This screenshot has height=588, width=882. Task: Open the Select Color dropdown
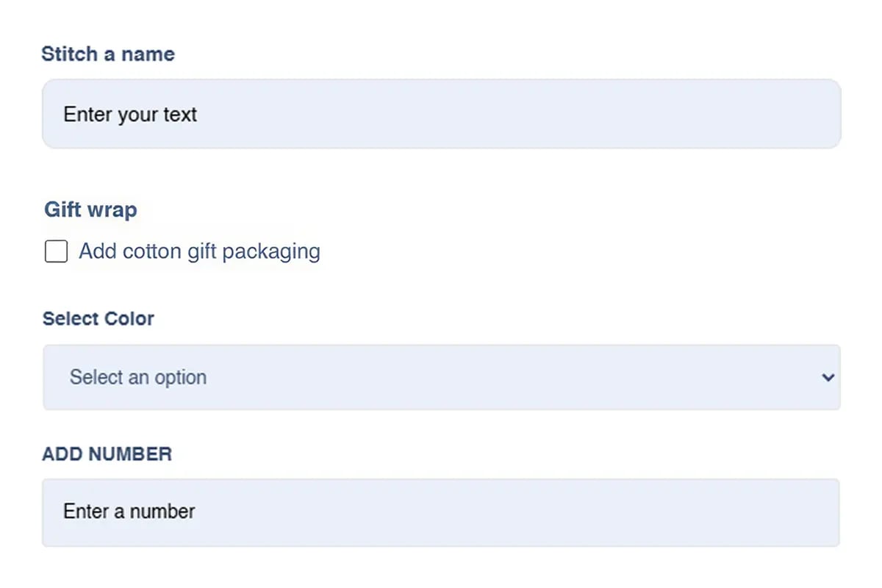coord(441,377)
